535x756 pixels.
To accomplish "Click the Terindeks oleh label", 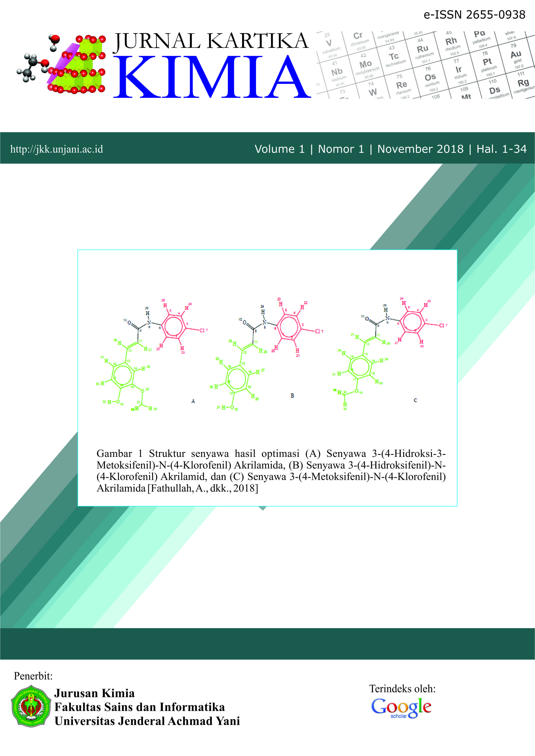I will click(402, 689).
